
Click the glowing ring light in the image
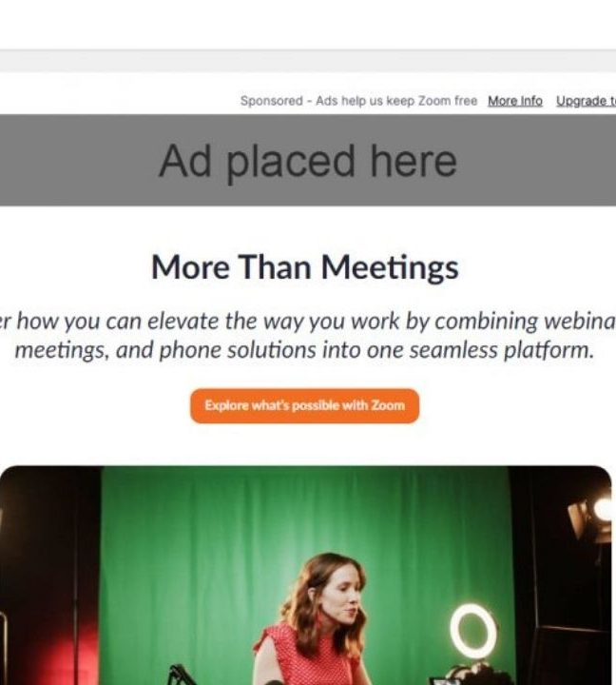click(x=473, y=631)
